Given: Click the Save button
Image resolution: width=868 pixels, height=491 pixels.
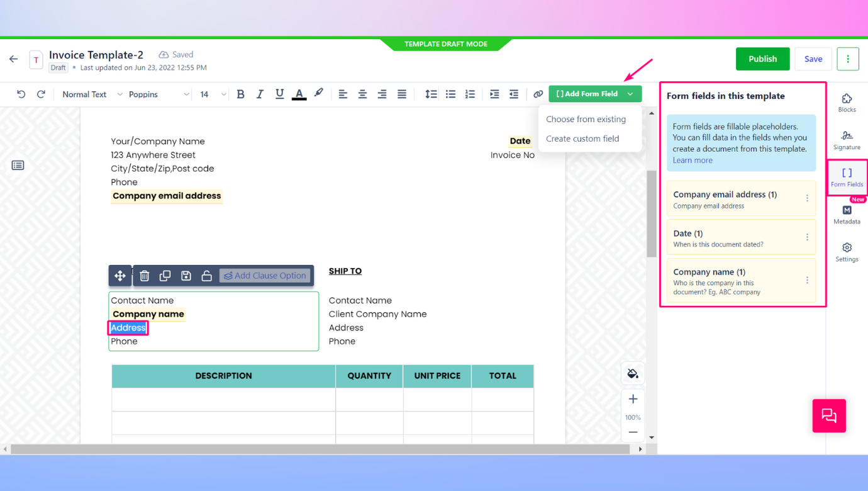Looking at the screenshot, I should click(813, 59).
